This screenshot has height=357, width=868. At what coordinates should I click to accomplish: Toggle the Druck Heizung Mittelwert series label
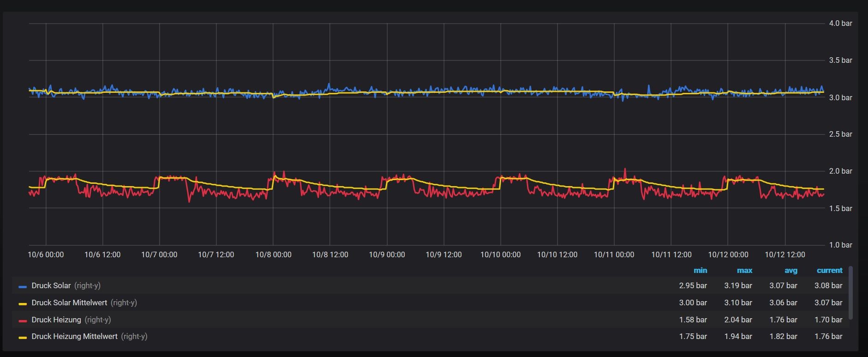[74, 336]
